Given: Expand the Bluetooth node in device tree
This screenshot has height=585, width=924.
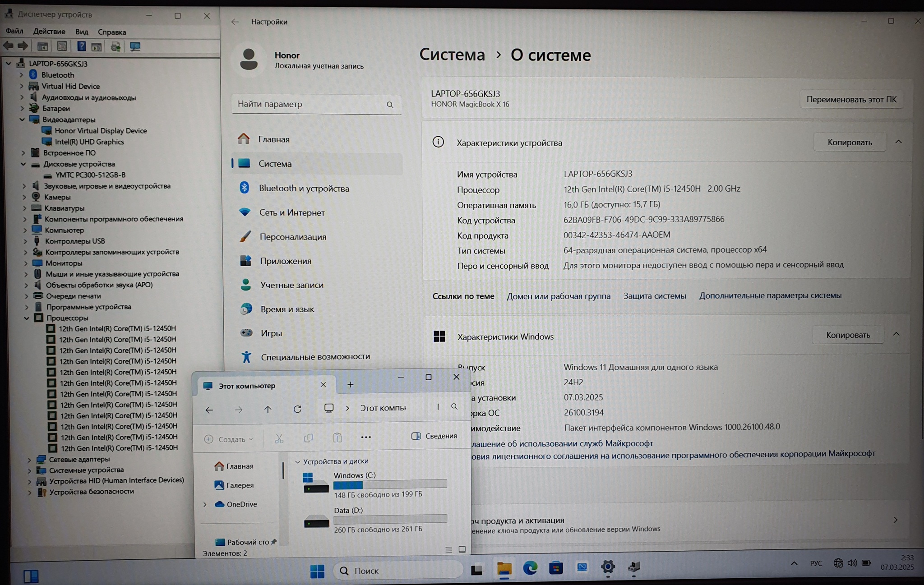Looking at the screenshot, I should [22, 75].
